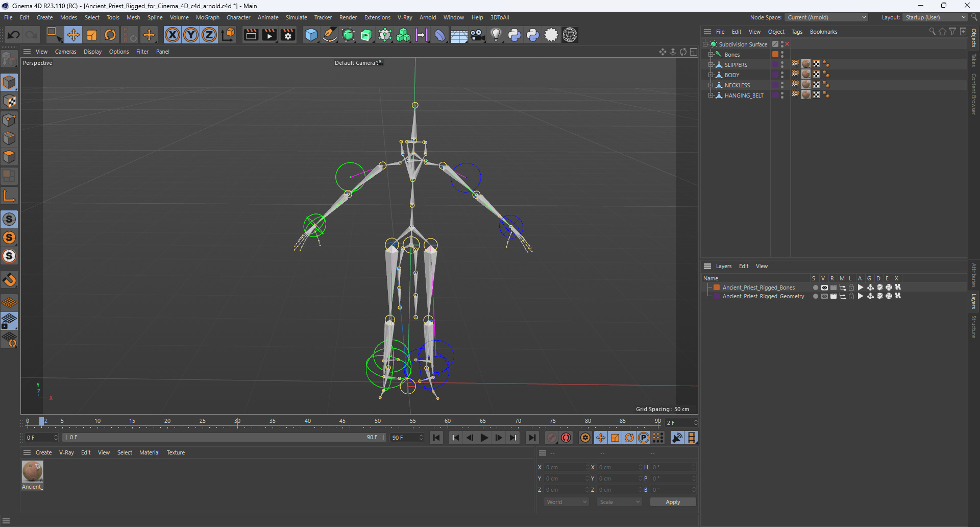Select the Move tool

73,35
